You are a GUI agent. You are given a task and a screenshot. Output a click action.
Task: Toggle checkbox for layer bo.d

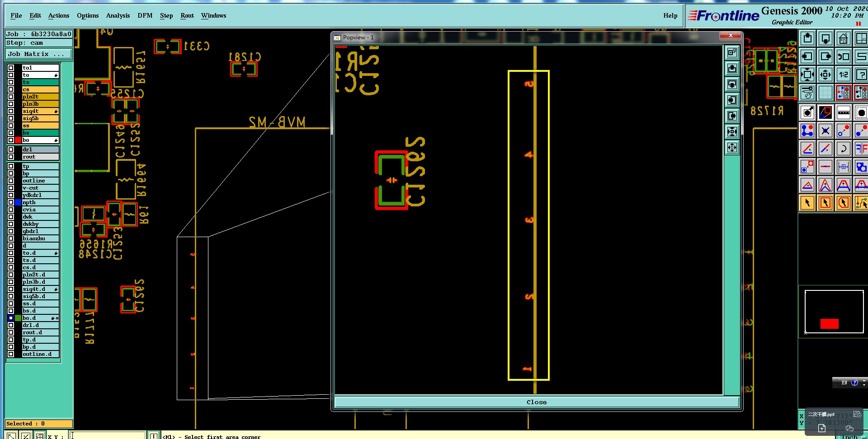pyautogui.click(x=11, y=318)
